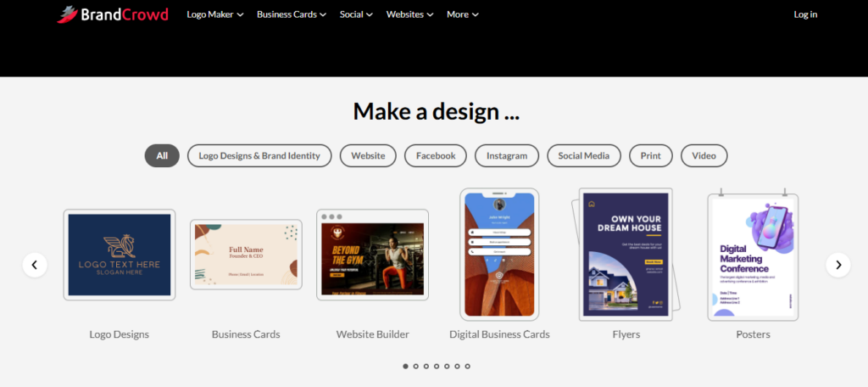The width and height of the screenshot is (868, 387).
Task: Go to the last carousel page dot
Action: coord(467,367)
